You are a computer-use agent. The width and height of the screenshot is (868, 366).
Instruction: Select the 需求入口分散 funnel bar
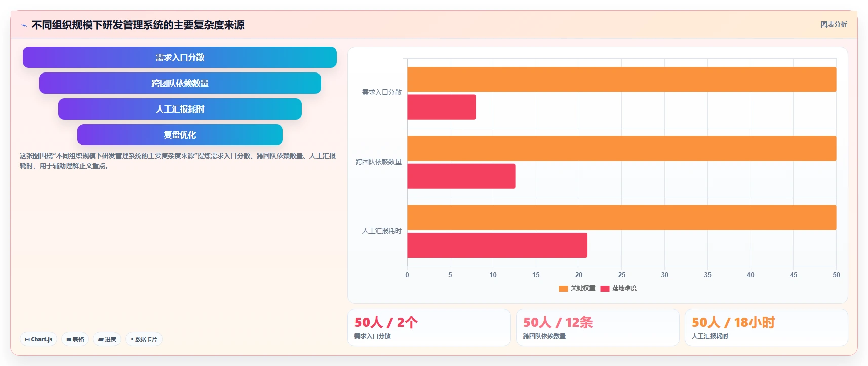(x=180, y=57)
